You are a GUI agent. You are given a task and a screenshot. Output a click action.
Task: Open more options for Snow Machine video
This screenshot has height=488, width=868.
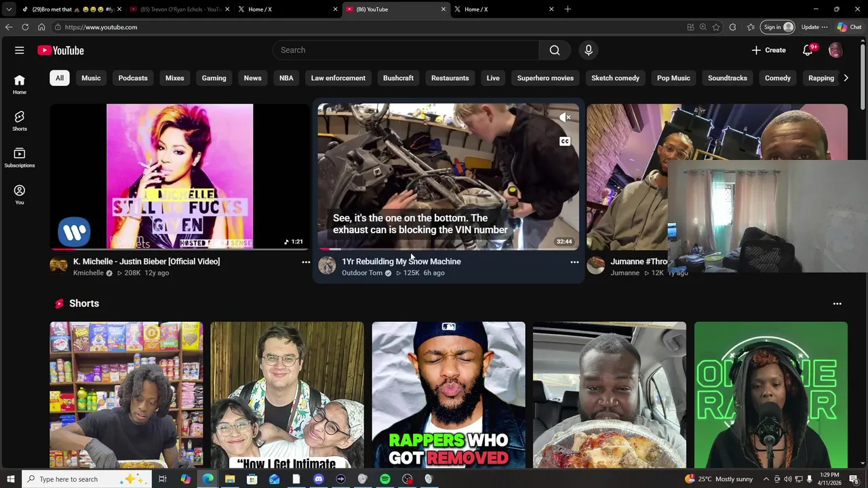click(x=574, y=262)
